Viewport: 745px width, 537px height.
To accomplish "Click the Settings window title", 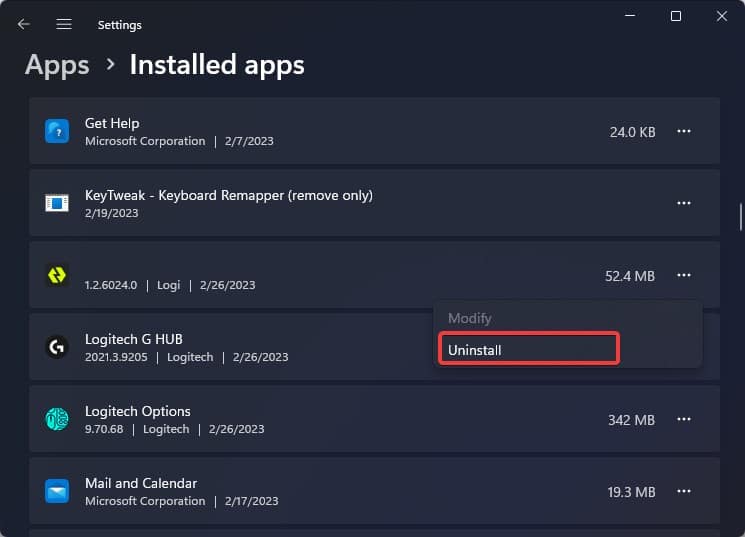I will click(119, 25).
